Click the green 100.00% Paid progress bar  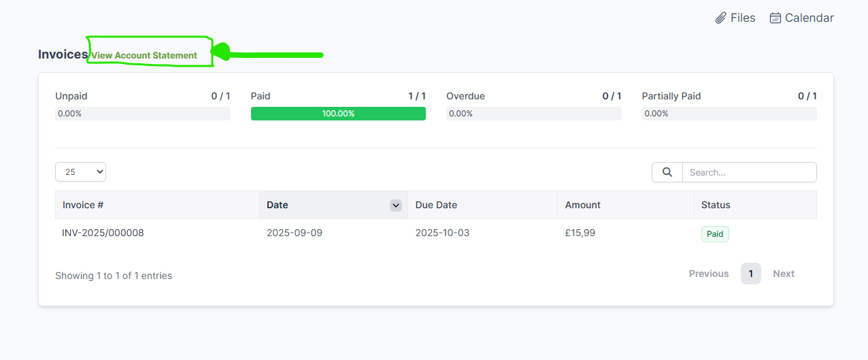tap(338, 114)
